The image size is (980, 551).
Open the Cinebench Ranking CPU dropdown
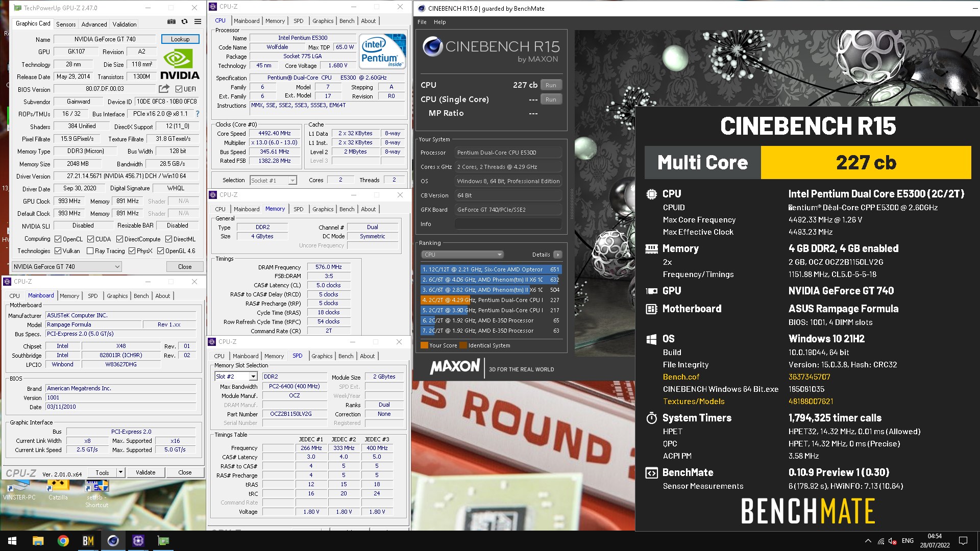point(462,255)
